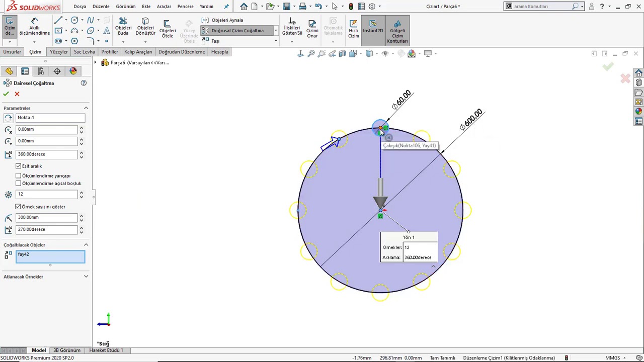This screenshot has width=644, height=362.
Task: Open MMGS unit system in status bar
Action: click(x=612, y=358)
